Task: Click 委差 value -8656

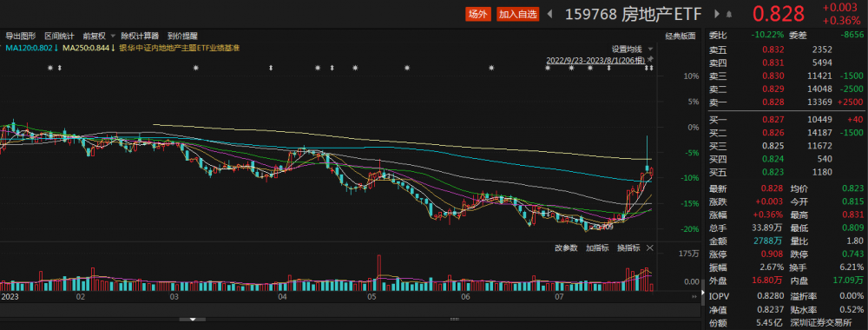Action: [852, 36]
